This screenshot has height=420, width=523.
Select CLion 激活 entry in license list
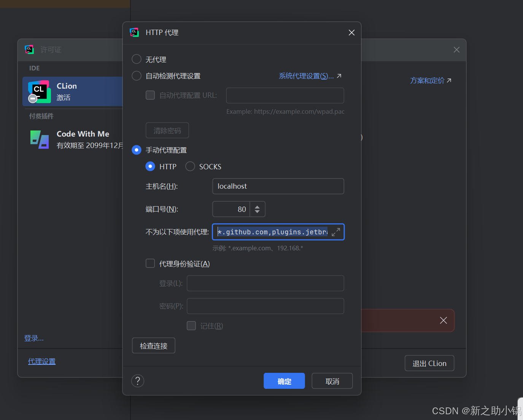(73, 91)
